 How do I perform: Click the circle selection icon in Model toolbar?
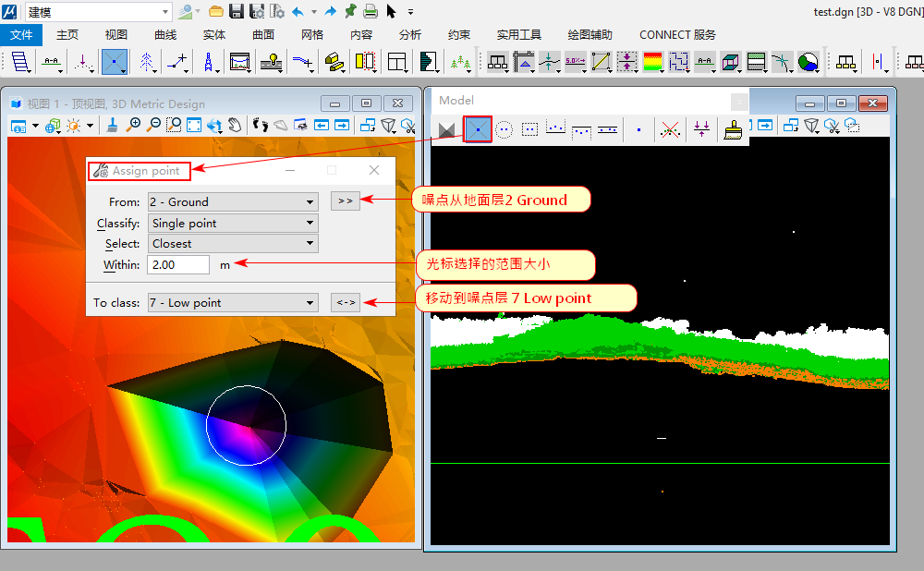click(504, 130)
